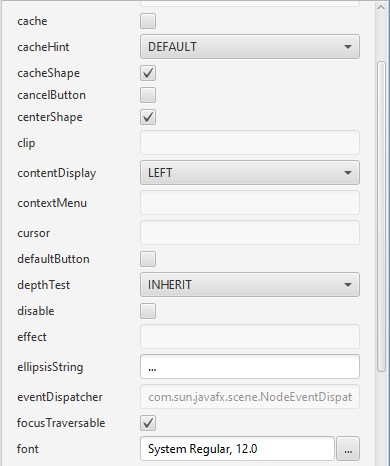
Task: Open the depthTest INHERIT dropdown
Action: coord(250,285)
